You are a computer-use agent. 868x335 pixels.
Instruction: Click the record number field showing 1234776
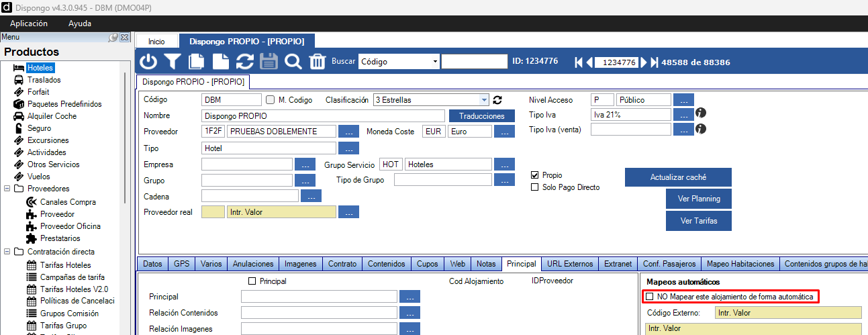pyautogui.click(x=616, y=62)
